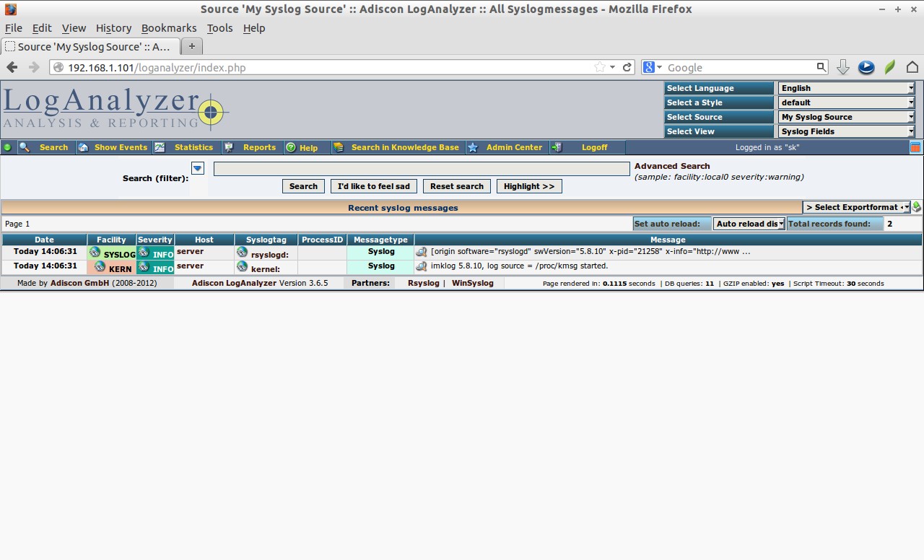This screenshot has height=560, width=924.
Task: Click the LogAnalyzer logo
Action: click(115, 109)
